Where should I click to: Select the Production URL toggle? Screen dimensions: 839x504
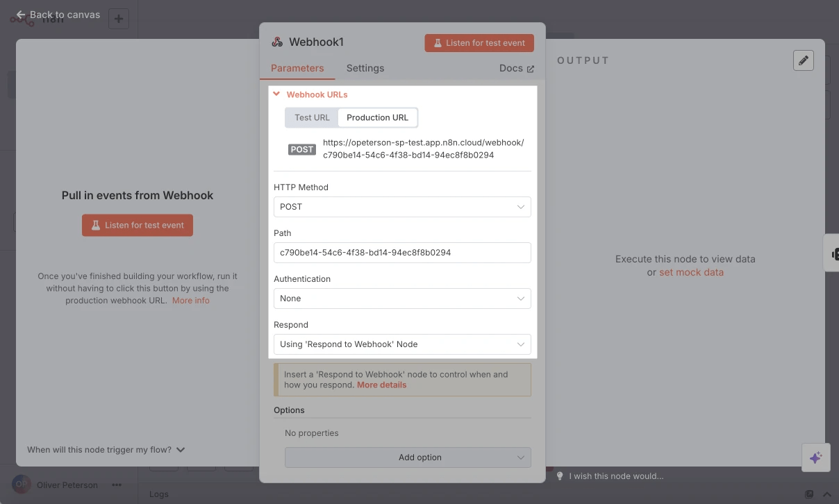coord(378,117)
